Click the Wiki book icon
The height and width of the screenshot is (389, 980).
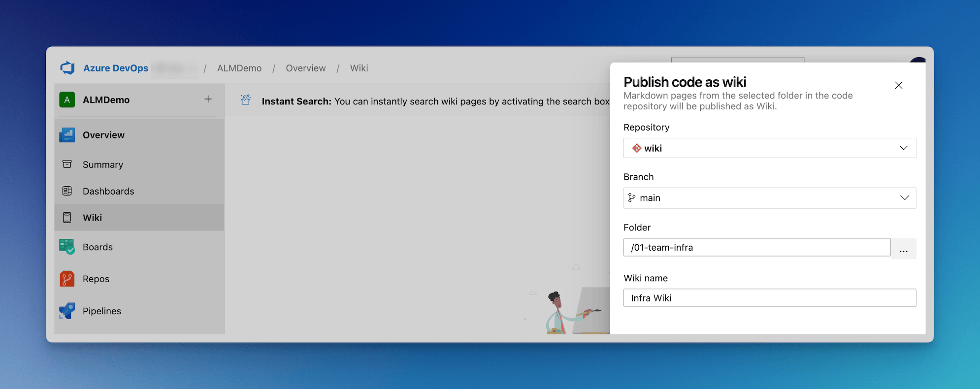click(x=67, y=218)
